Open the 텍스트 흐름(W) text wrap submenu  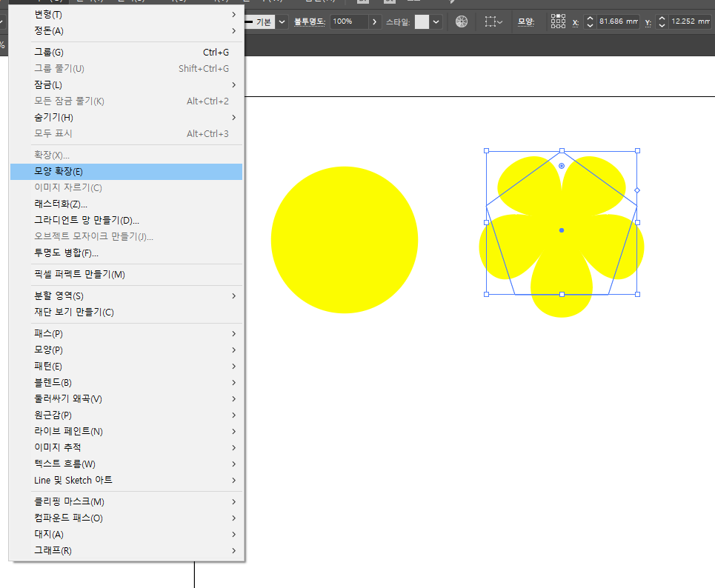(126, 464)
